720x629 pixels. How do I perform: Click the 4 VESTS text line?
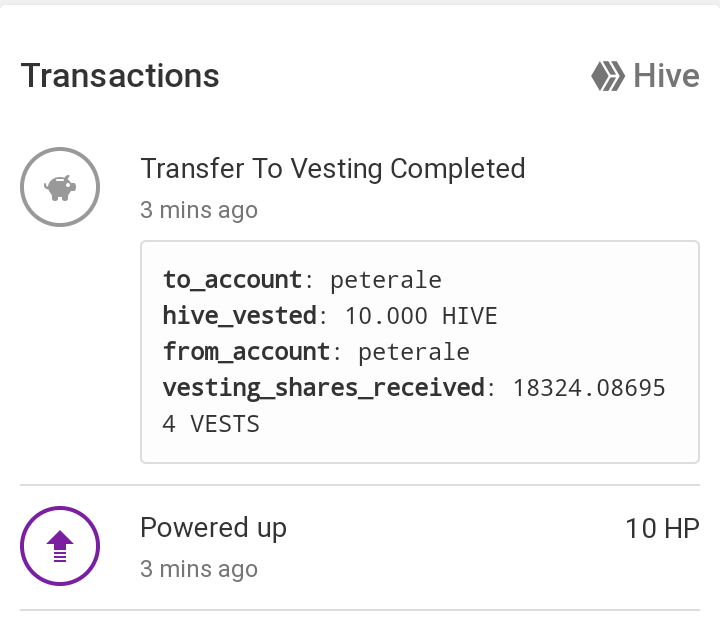coord(211,424)
